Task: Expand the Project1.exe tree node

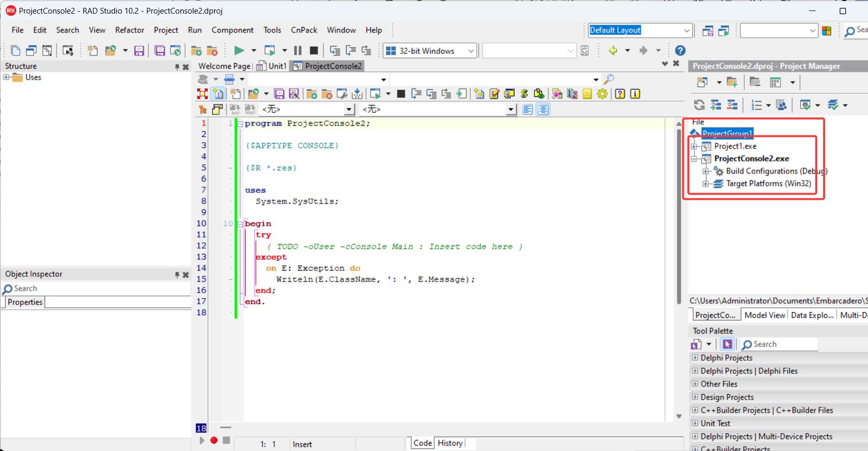Action: (x=694, y=146)
